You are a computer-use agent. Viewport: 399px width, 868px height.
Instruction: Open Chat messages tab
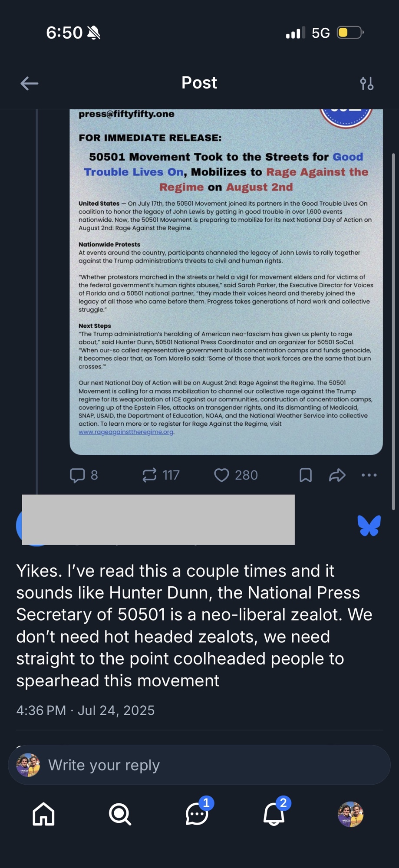click(x=197, y=814)
